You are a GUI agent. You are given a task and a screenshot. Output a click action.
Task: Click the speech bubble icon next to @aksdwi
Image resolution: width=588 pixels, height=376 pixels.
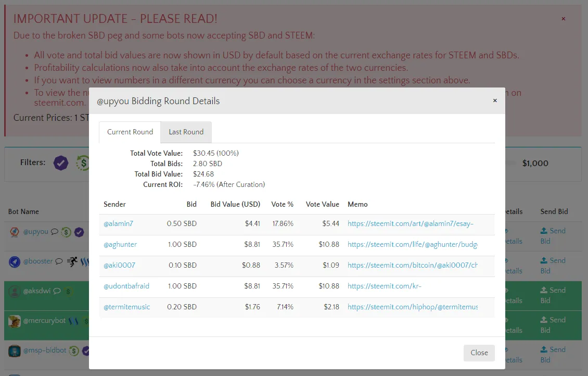(57, 291)
